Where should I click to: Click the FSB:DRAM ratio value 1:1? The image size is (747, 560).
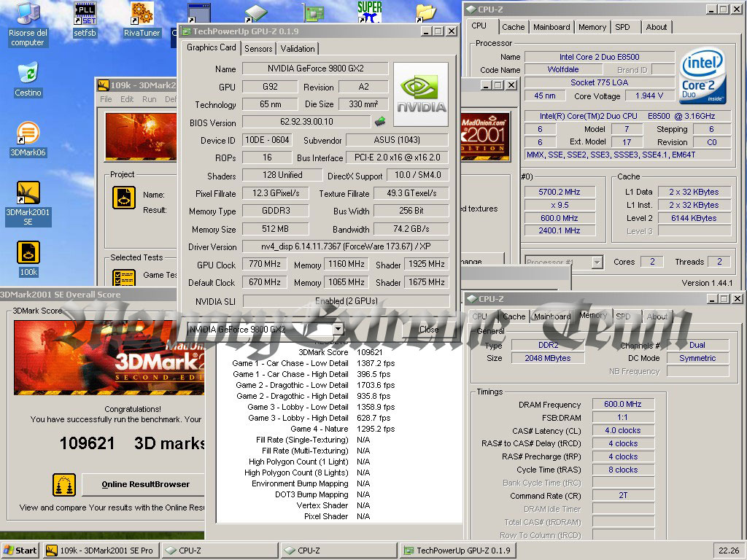pos(623,418)
